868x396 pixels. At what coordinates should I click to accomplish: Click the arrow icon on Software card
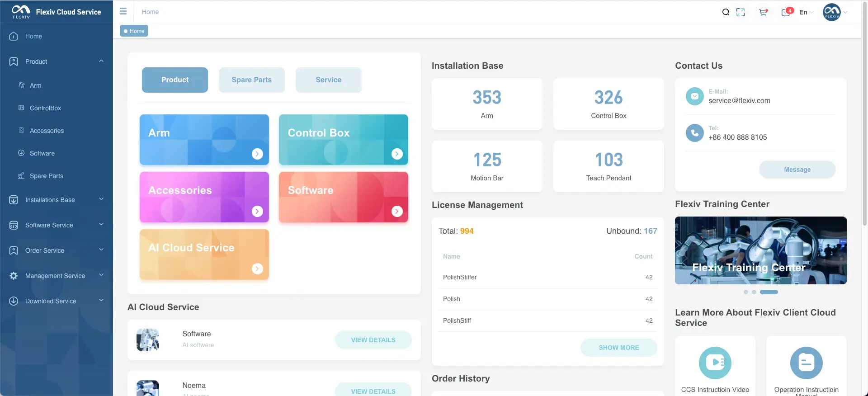[x=397, y=211]
